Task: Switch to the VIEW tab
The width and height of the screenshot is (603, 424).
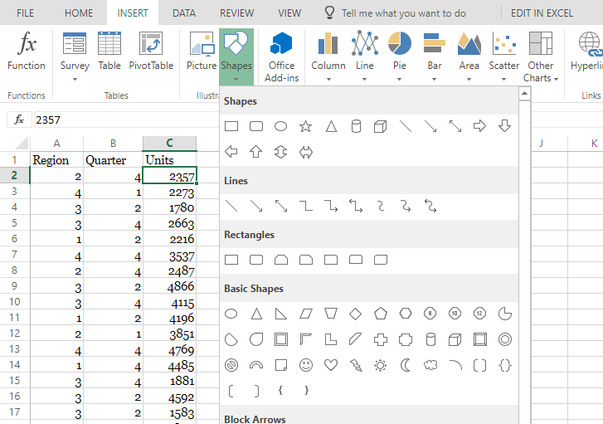Action: point(289,13)
